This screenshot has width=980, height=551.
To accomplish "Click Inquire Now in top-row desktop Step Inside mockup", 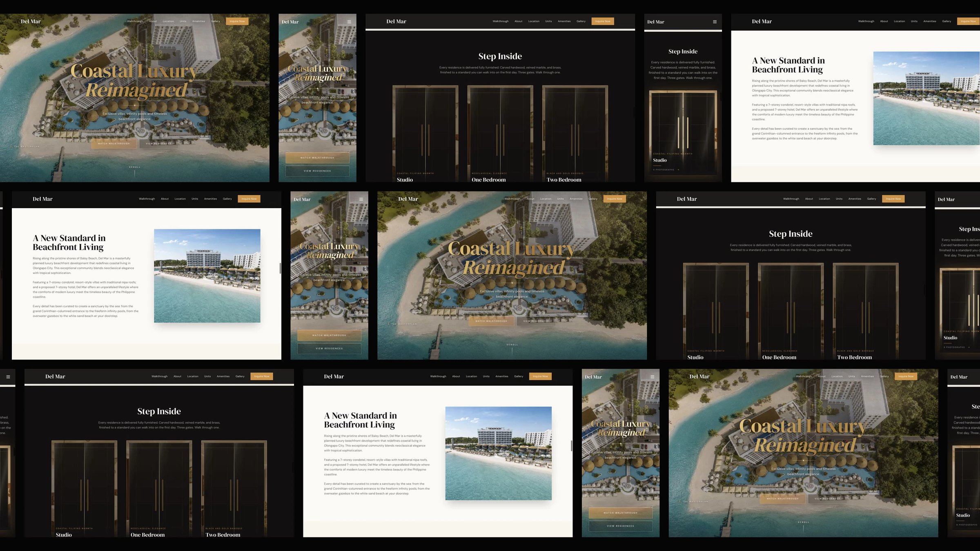I will pos(603,21).
